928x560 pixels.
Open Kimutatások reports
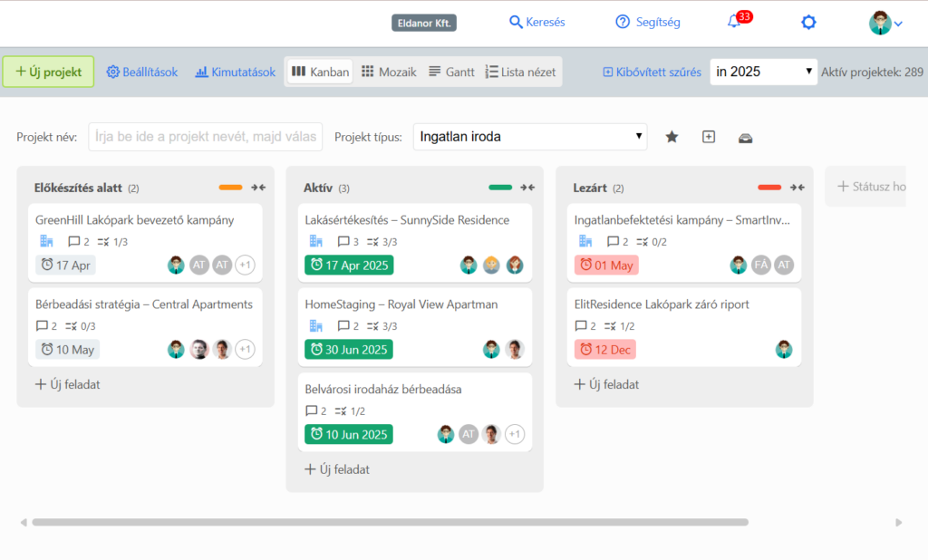click(236, 72)
